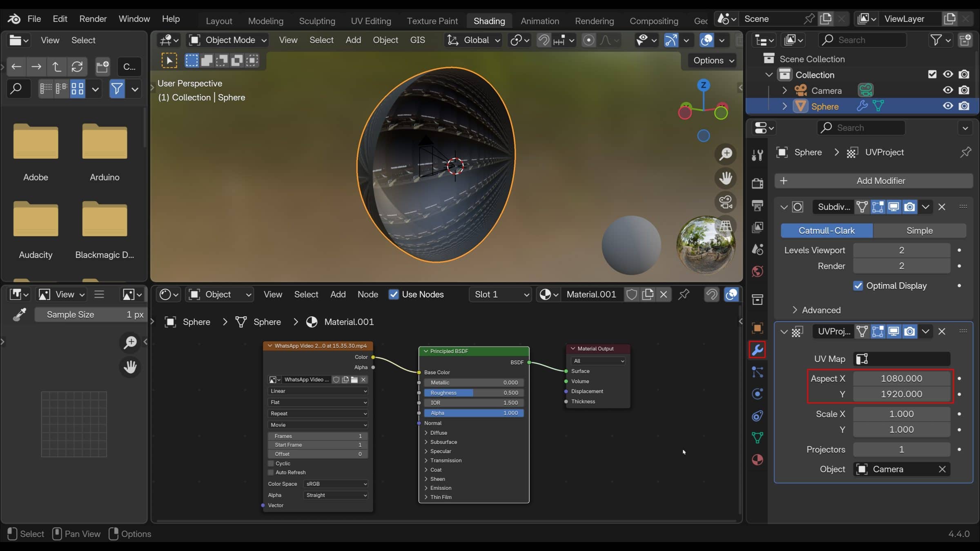Click the image editor zoom icon
This screenshot has height=551, width=980.
click(130, 342)
